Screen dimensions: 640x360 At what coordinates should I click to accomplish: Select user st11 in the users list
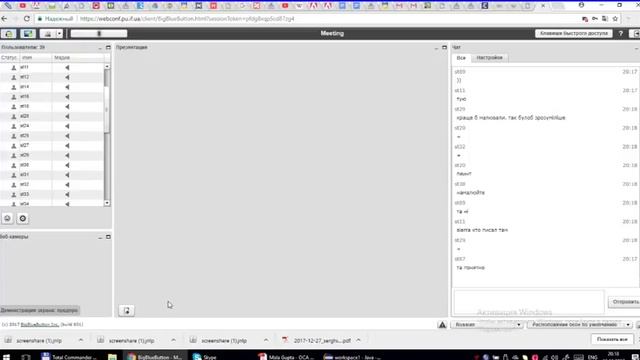point(52,67)
